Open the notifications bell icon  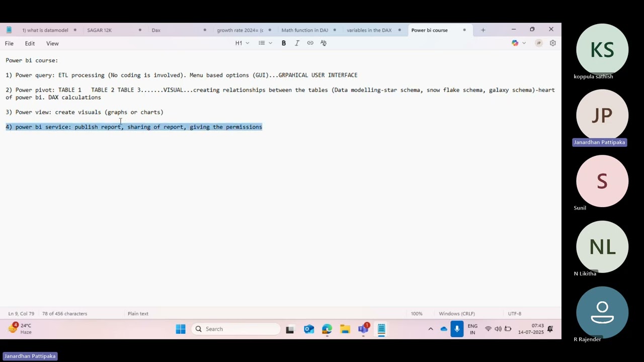(550, 329)
